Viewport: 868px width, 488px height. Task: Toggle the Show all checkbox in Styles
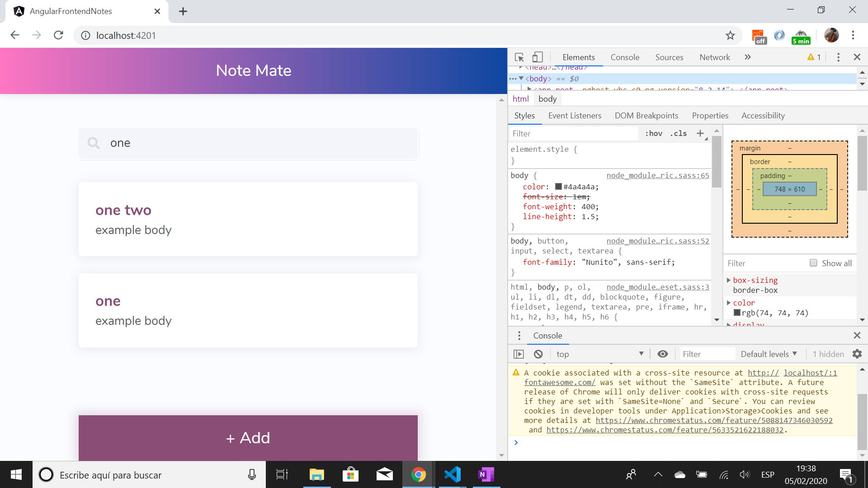coord(812,263)
